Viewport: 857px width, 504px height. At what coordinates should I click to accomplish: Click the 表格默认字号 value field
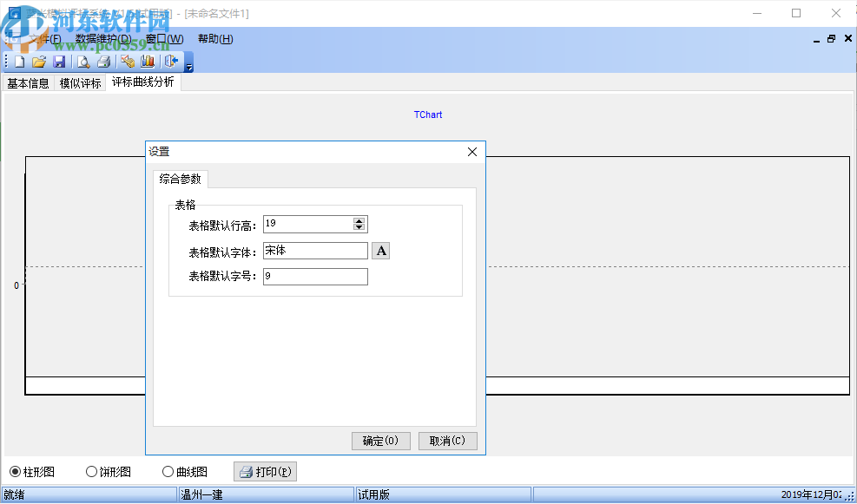click(x=314, y=276)
